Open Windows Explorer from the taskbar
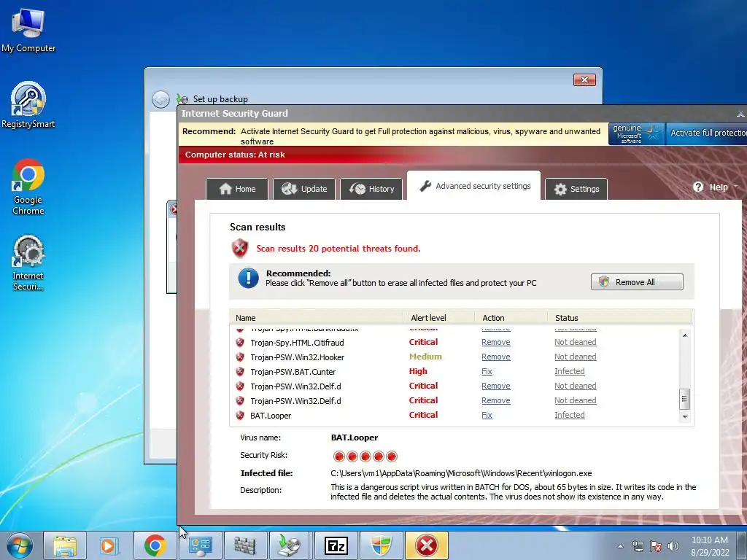Screen dimensions: 747x560 (x=65, y=545)
